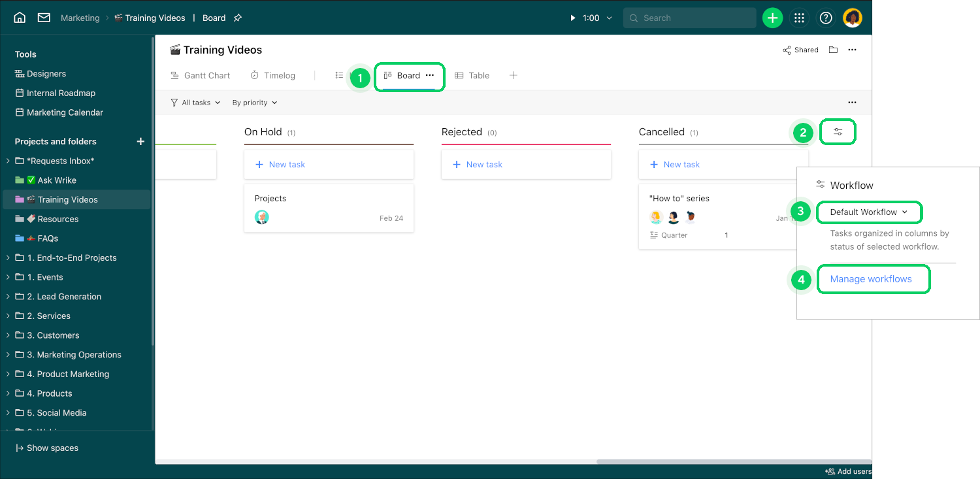Screen dimensions: 980x479
Task: Click the Manage workflows link
Action: [871, 279]
